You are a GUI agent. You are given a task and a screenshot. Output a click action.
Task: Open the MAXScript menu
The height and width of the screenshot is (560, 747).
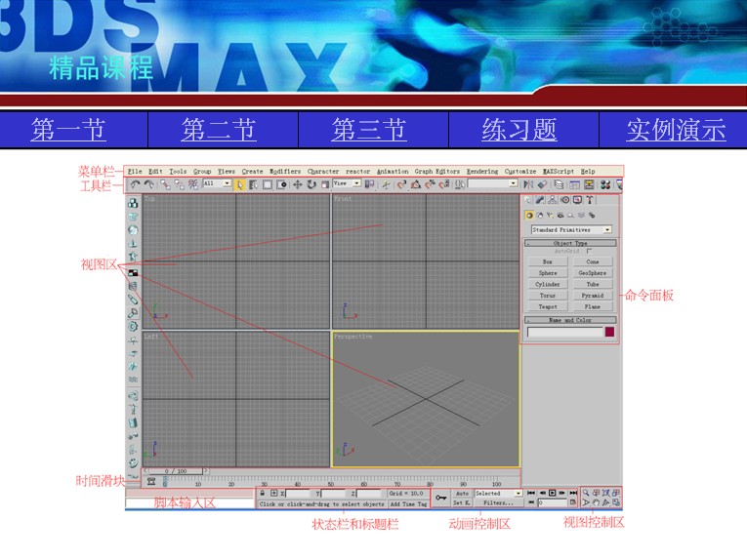tap(559, 172)
